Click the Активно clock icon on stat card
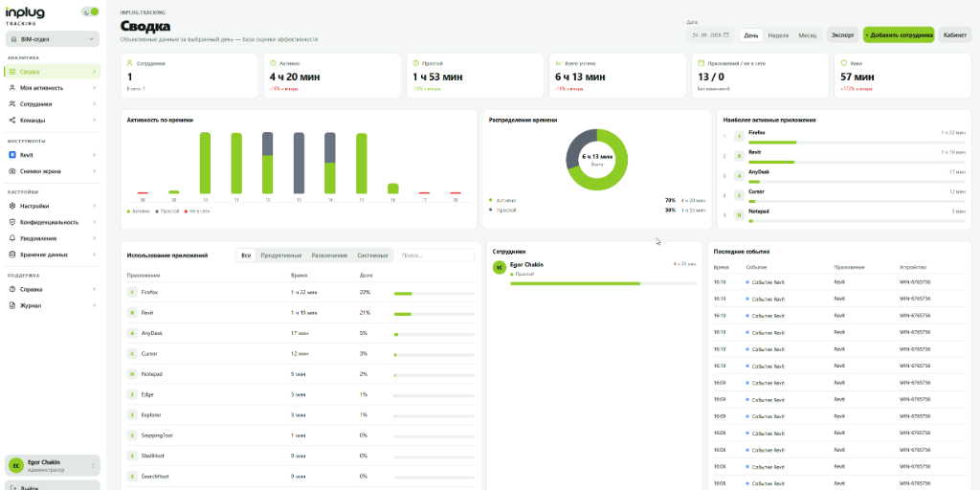980x490 pixels. coord(273,63)
